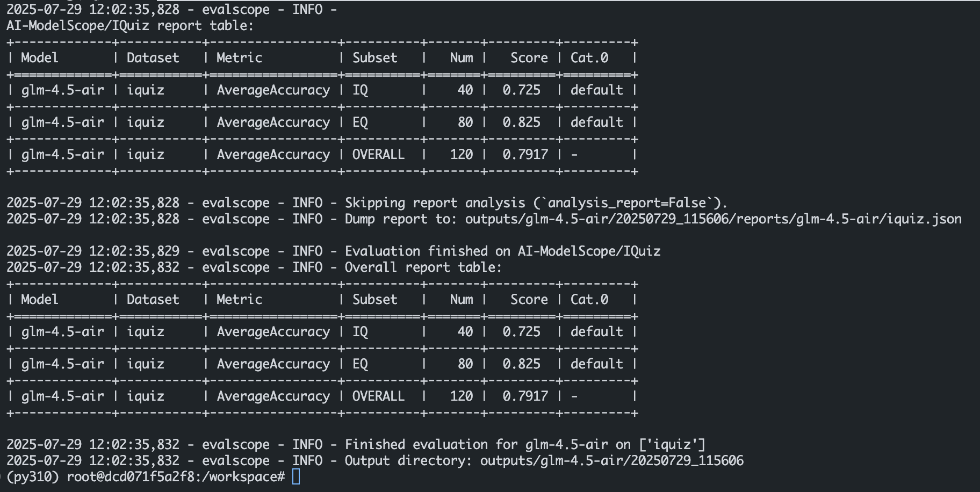Click the ['iquiz'] list in the finished line
980x492 pixels.
(672, 444)
